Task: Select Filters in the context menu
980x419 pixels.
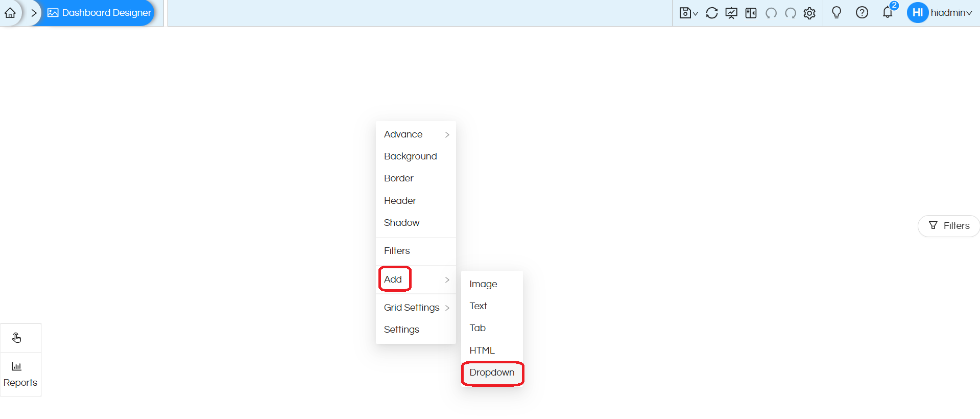Action: 416,251
